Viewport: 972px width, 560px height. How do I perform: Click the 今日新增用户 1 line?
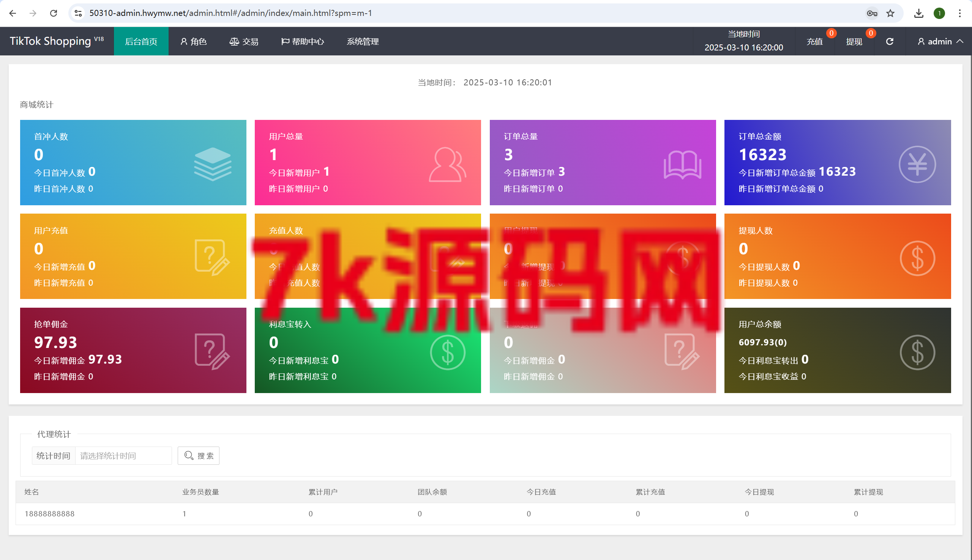pos(299,172)
